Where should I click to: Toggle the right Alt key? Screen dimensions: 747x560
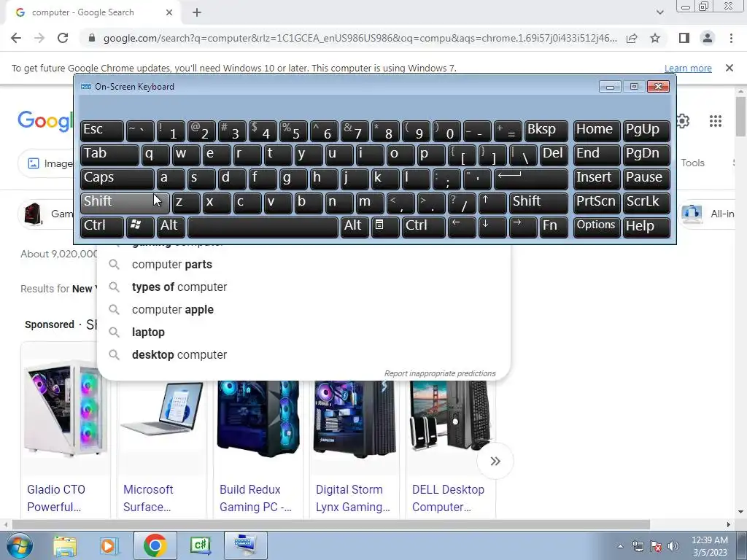click(354, 227)
